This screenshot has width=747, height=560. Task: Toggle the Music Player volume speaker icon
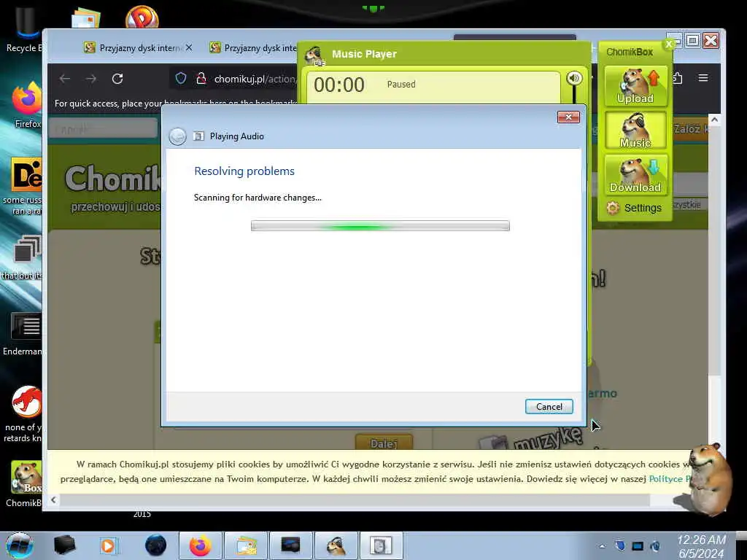(x=574, y=78)
